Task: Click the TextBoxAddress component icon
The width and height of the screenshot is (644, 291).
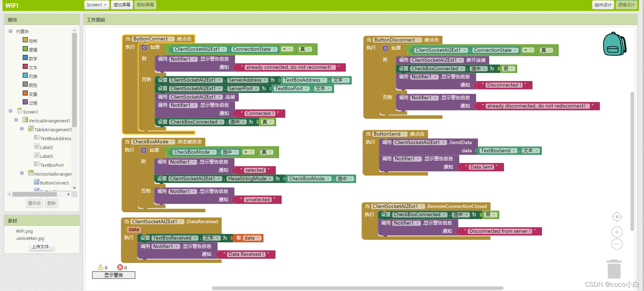Action: [x=37, y=137]
